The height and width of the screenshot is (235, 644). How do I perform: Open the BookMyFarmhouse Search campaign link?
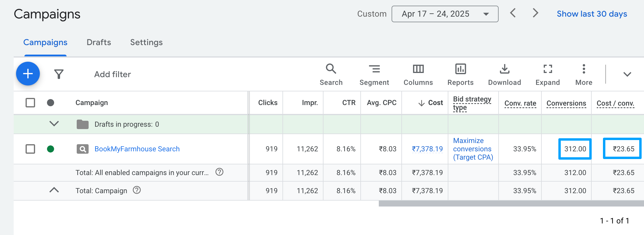click(x=137, y=149)
